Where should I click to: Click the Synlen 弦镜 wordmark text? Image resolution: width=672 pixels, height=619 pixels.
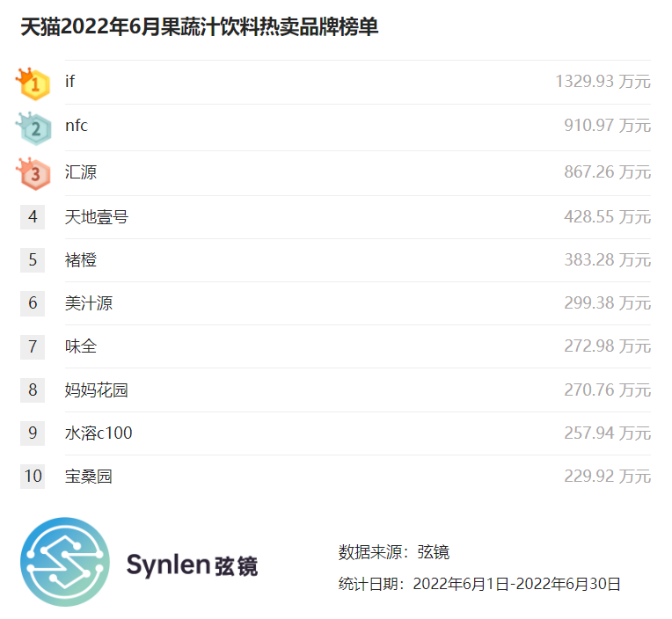coord(192,565)
